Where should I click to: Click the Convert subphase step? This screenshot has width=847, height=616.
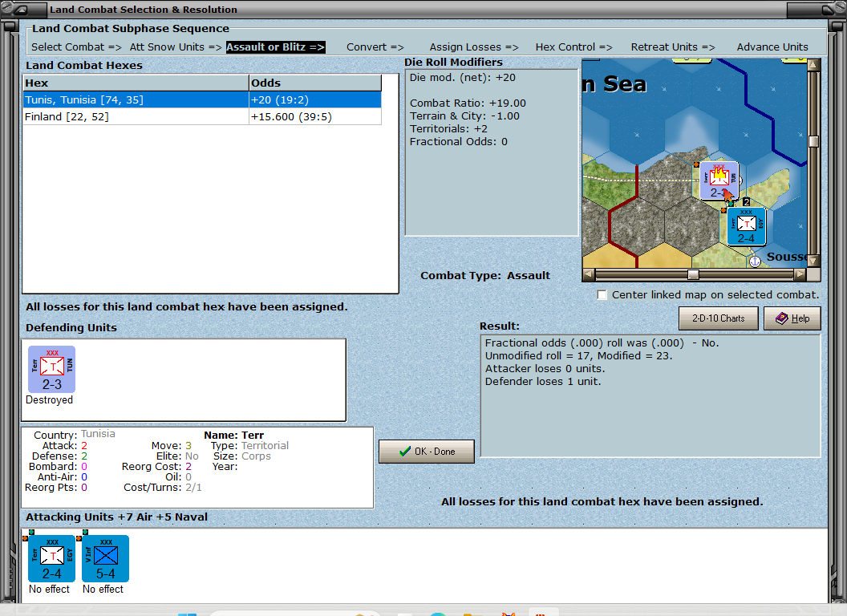[x=375, y=47]
